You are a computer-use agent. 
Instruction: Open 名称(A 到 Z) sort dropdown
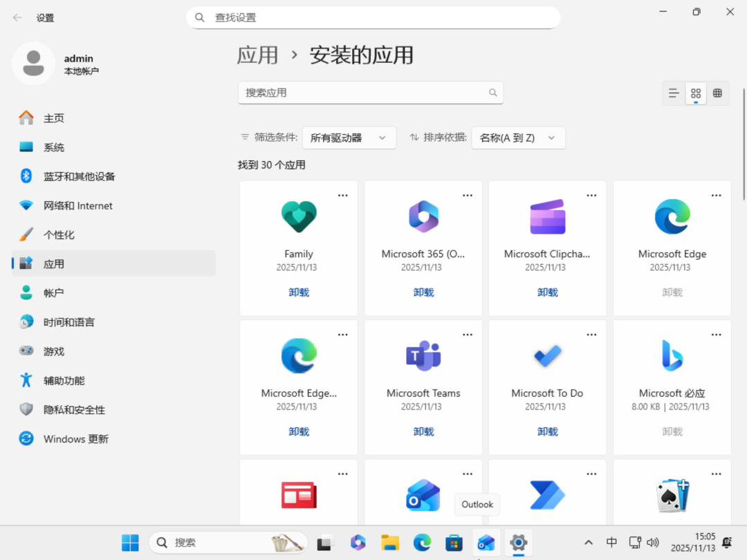[x=518, y=138]
